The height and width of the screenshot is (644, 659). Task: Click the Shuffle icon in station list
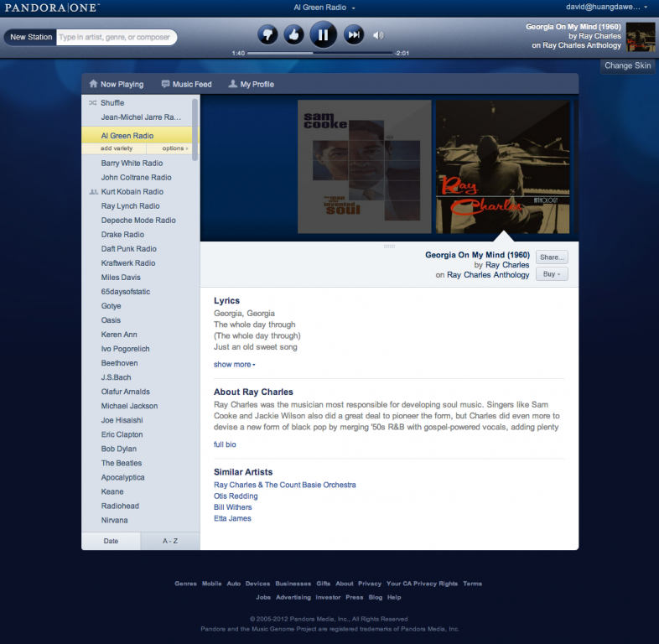click(92, 103)
